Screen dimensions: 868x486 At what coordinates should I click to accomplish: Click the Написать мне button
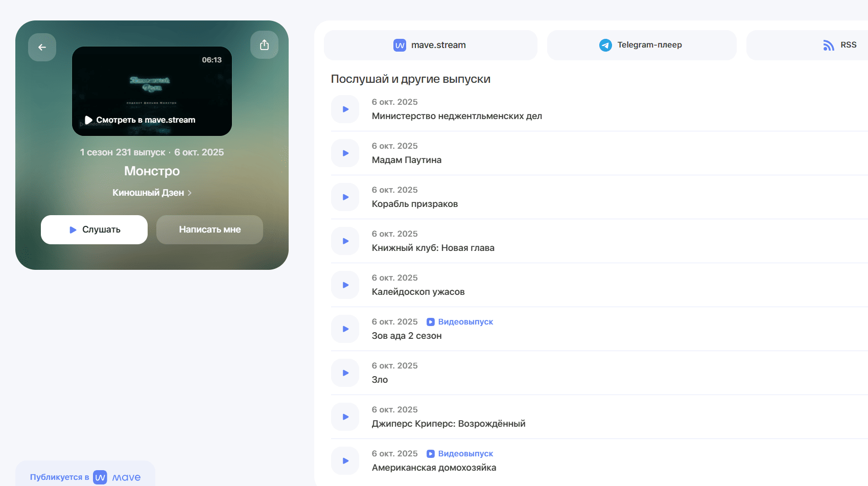coord(209,230)
